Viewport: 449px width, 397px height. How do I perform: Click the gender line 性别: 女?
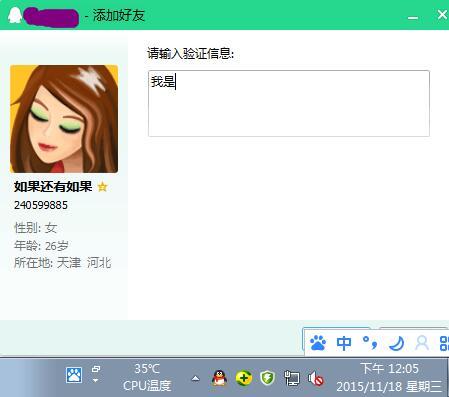[36, 228]
